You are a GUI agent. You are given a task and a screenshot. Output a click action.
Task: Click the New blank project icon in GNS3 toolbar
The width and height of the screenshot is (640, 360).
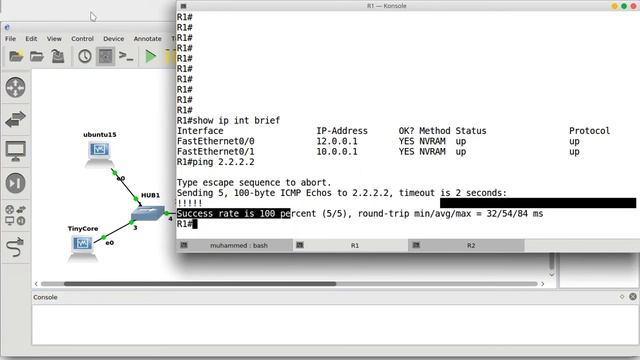(16, 56)
